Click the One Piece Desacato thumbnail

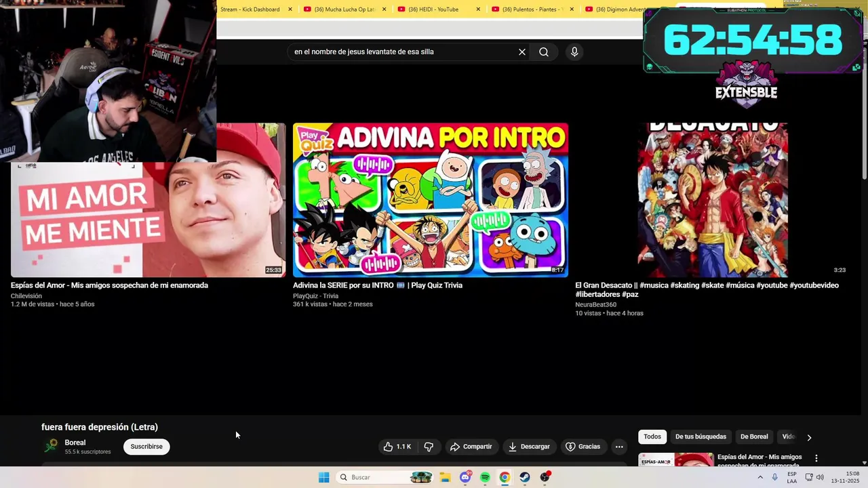click(713, 200)
